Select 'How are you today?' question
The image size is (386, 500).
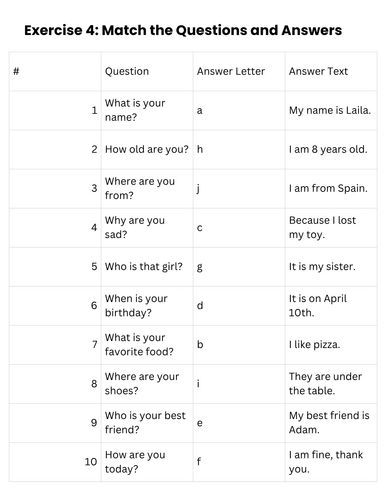[135, 462]
